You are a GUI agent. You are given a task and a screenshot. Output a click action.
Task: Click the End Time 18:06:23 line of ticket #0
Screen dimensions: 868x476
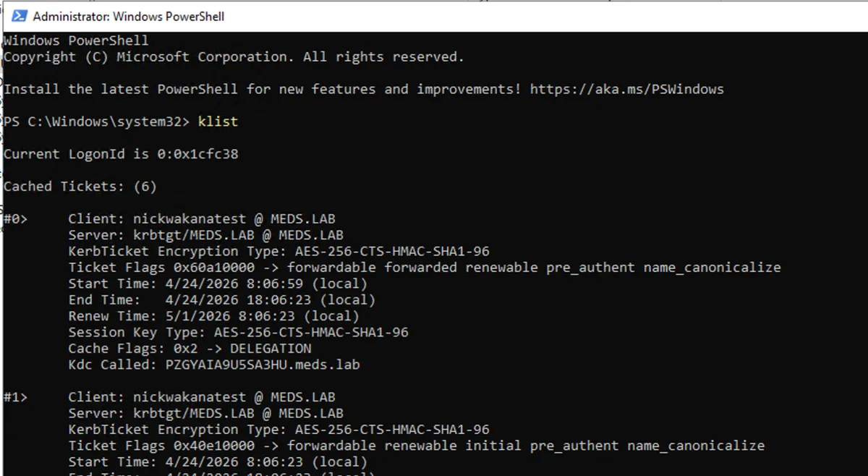click(x=221, y=299)
